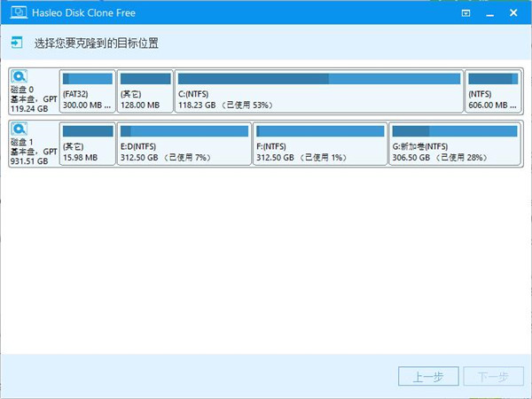This screenshot has height=399, width=532.
Task: Click the C: drive usage bar
Action: coord(318,79)
